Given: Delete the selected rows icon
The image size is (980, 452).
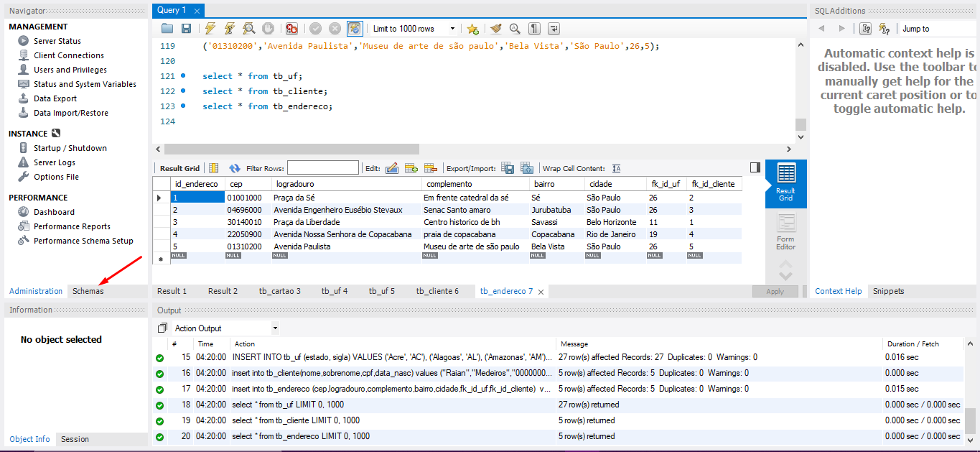Looking at the screenshot, I should pyautogui.click(x=431, y=168).
